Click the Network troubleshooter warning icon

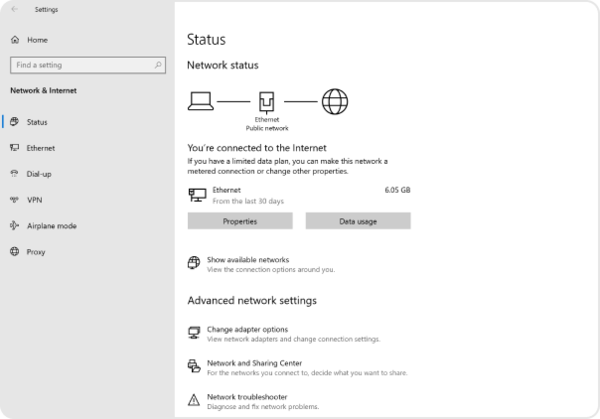tap(194, 401)
